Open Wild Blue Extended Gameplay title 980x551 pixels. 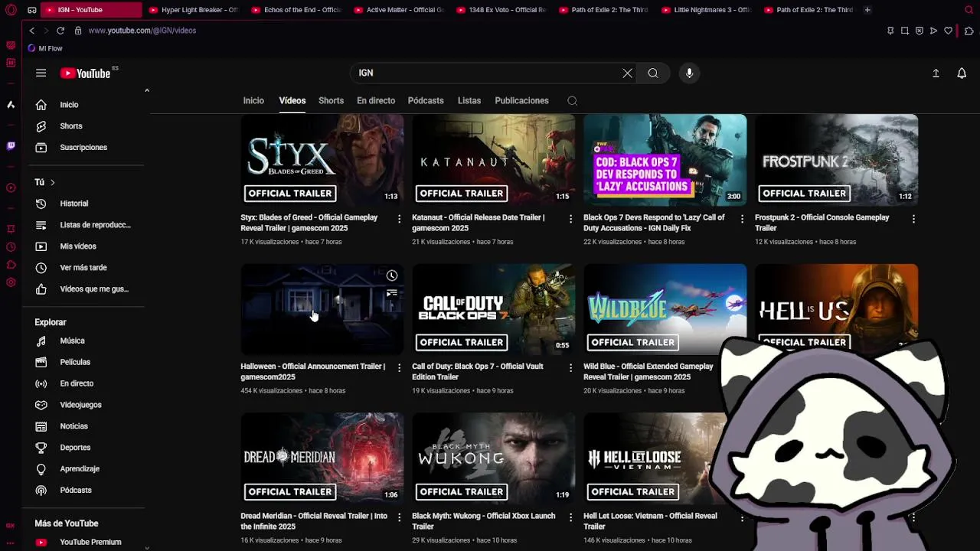point(648,371)
